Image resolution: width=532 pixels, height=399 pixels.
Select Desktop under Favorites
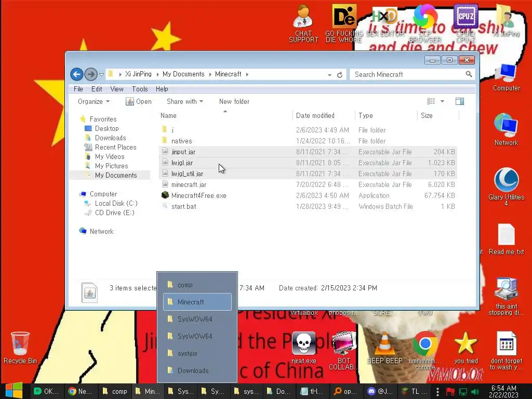pyautogui.click(x=107, y=128)
